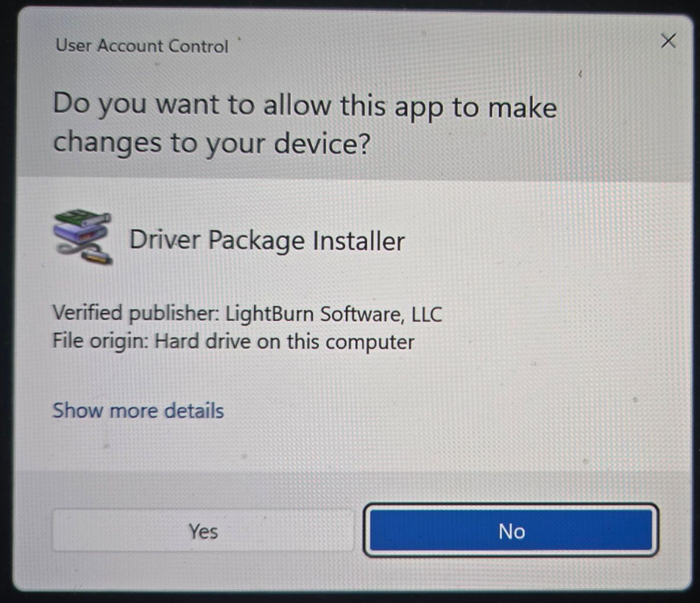Click the word 'Installer' in the app name
Image resolution: width=700 pixels, height=603 pixels.
coord(358,241)
